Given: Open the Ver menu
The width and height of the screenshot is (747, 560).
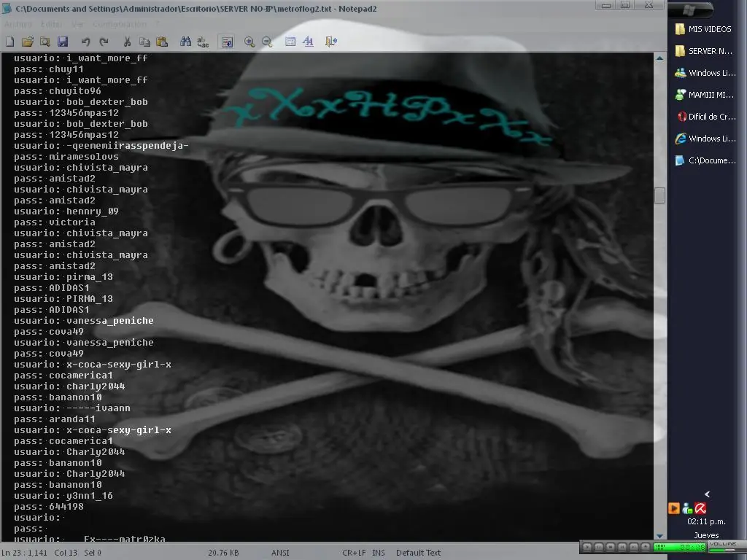Looking at the screenshot, I should tap(77, 24).
